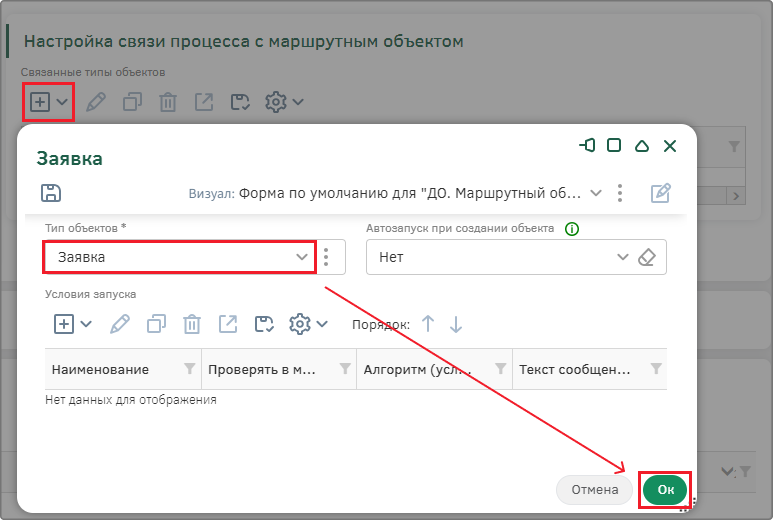Pin the Заявка dialog window
Image resolution: width=773 pixels, height=520 pixels.
(x=587, y=145)
